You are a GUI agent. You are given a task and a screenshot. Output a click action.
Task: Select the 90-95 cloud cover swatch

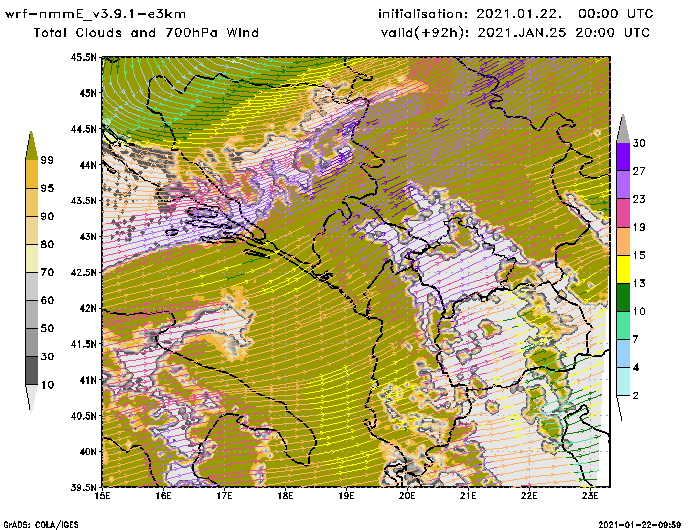pyautogui.click(x=31, y=202)
